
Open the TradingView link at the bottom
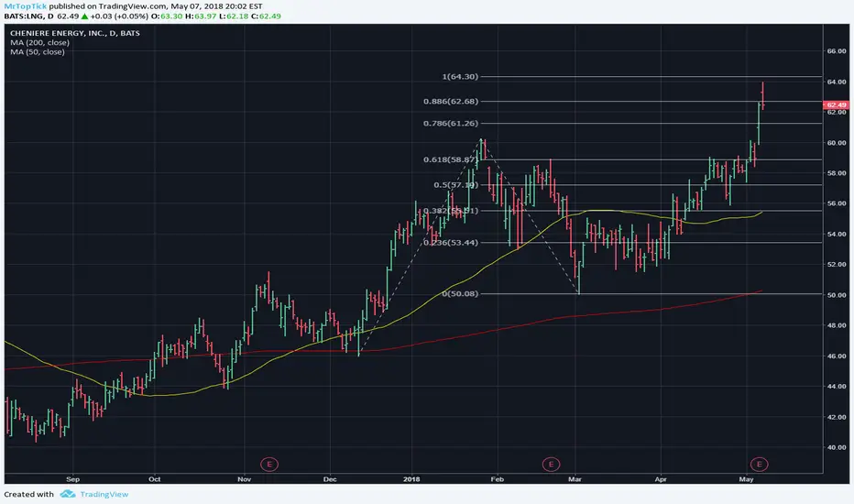coord(104,494)
